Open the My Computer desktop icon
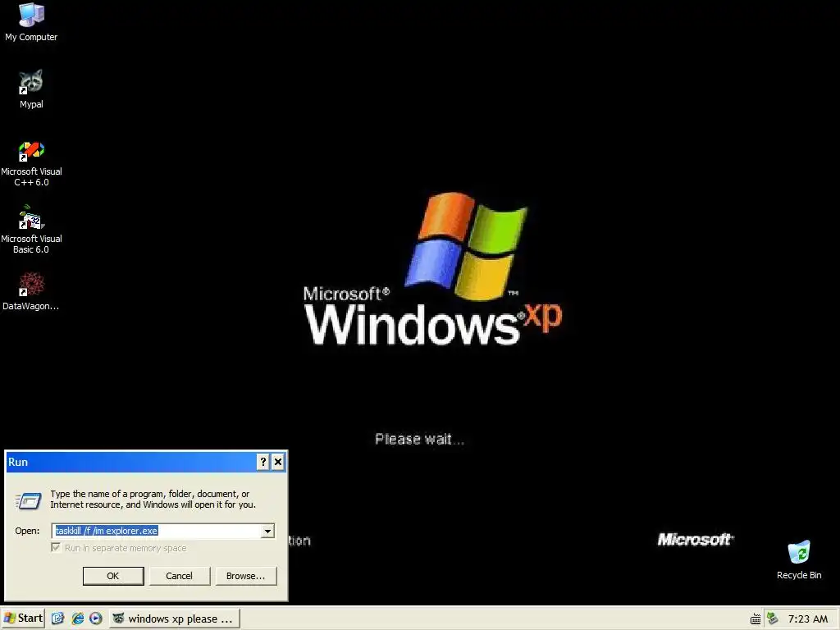The width and height of the screenshot is (840, 630). [31, 22]
